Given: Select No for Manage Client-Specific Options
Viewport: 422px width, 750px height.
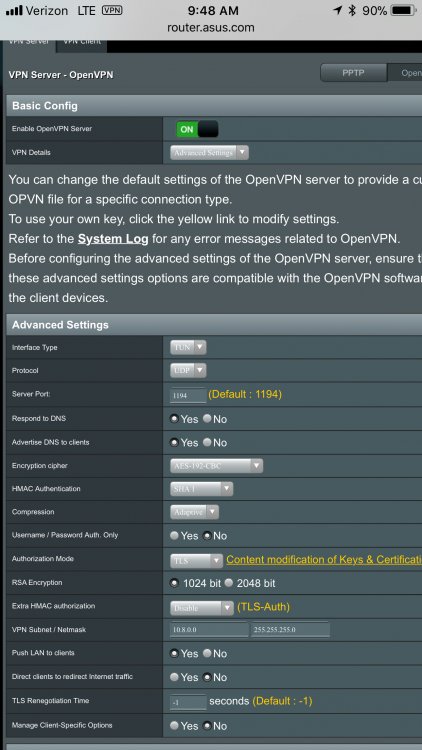Looking at the screenshot, I should [x=207, y=726].
